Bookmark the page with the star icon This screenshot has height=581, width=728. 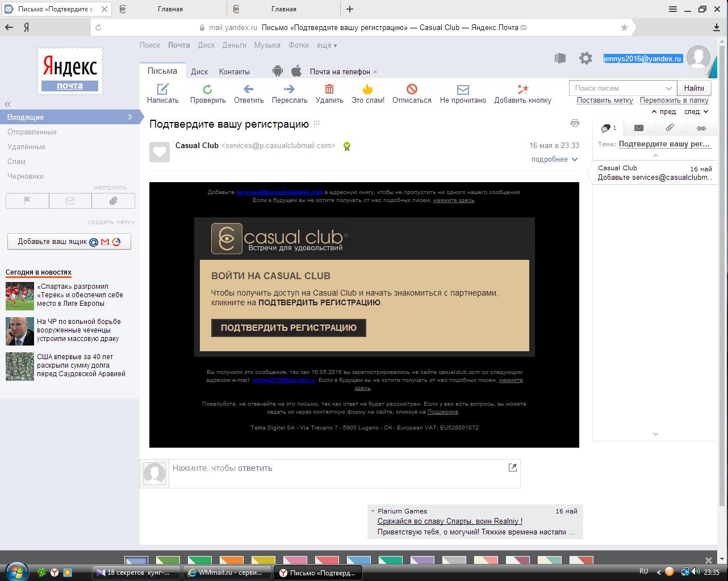click(x=624, y=27)
